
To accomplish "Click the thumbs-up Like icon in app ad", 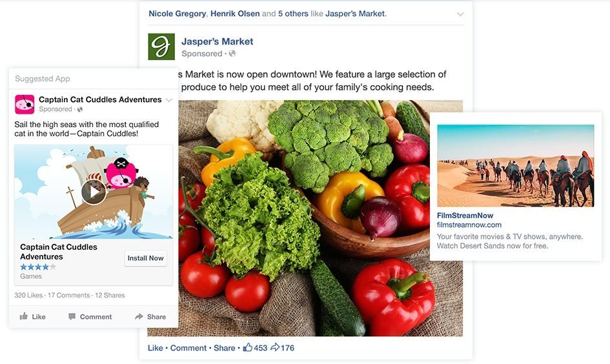I will (24, 316).
